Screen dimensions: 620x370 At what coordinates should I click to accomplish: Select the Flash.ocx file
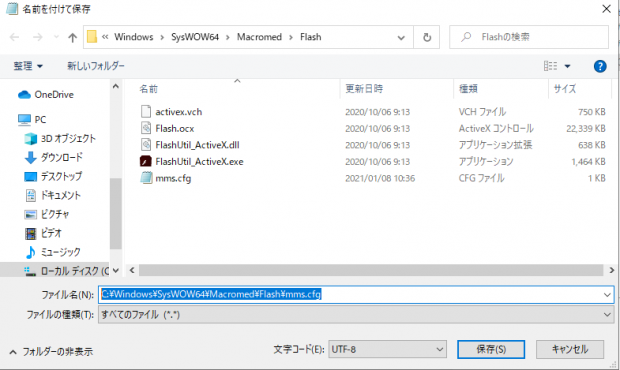click(x=175, y=128)
